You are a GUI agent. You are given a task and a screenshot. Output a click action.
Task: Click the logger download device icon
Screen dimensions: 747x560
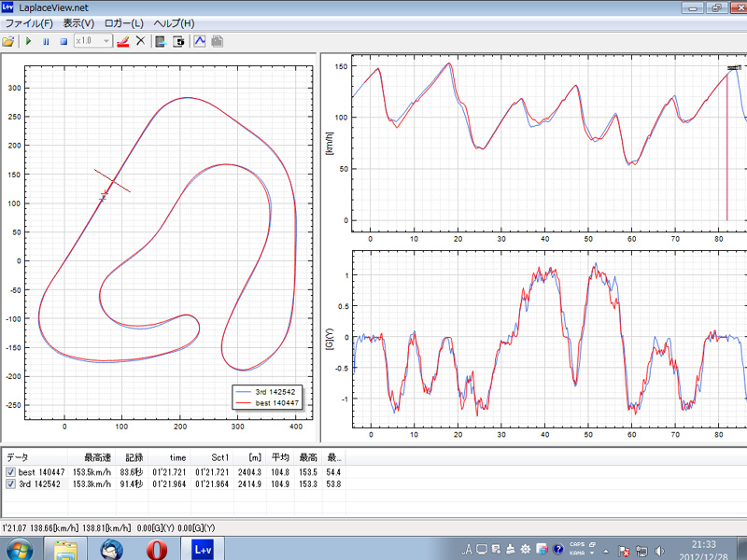tap(161, 41)
